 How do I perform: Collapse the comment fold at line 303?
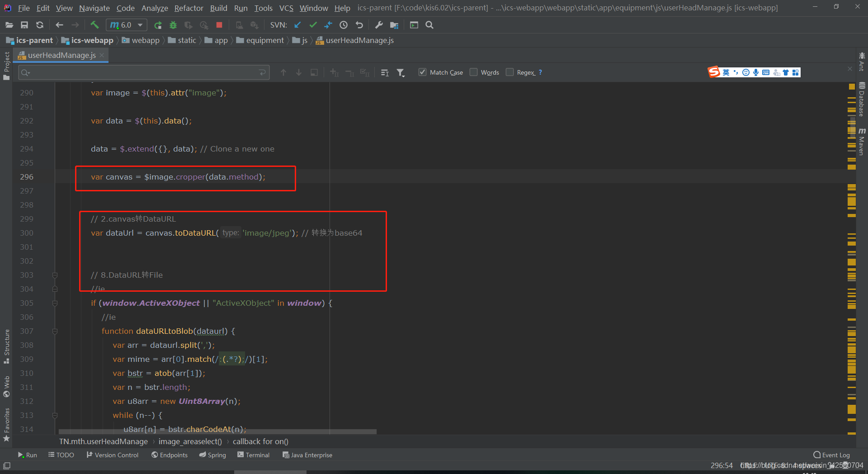(55, 275)
